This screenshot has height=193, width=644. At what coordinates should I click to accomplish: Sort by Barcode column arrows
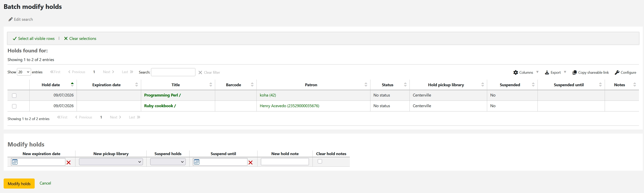pyautogui.click(x=252, y=85)
